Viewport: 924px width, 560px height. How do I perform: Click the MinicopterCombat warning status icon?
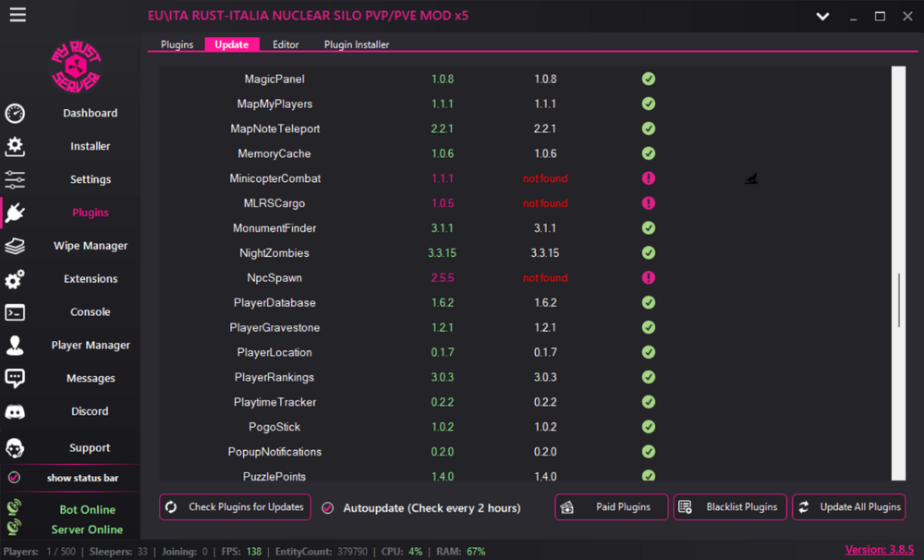649,178
